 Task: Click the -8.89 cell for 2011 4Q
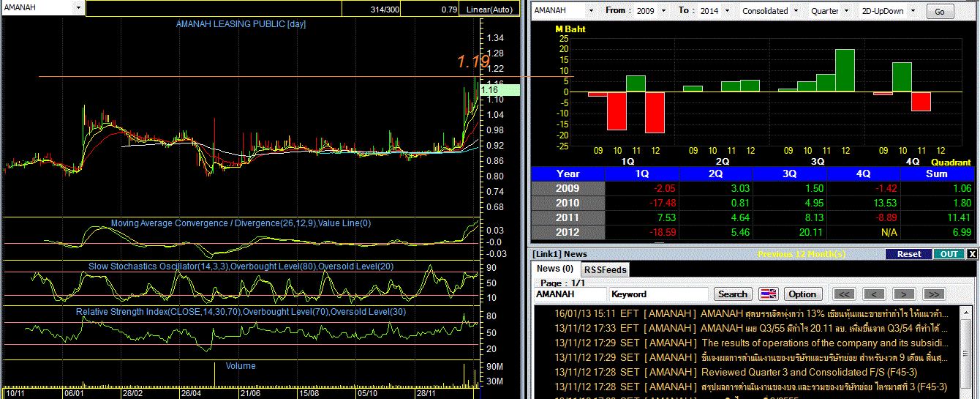864,217
